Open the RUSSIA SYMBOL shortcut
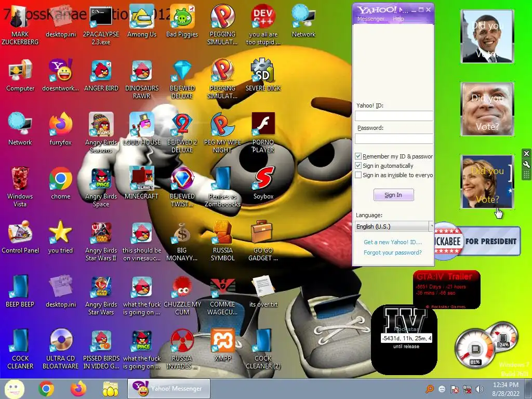Image resolution: width=532 pixels, height=399 pixels. (222, 241)
